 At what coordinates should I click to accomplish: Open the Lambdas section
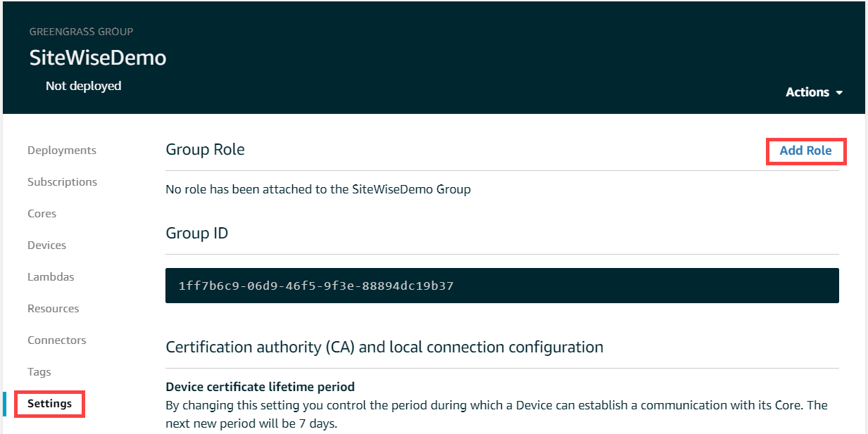click(51, 277)
